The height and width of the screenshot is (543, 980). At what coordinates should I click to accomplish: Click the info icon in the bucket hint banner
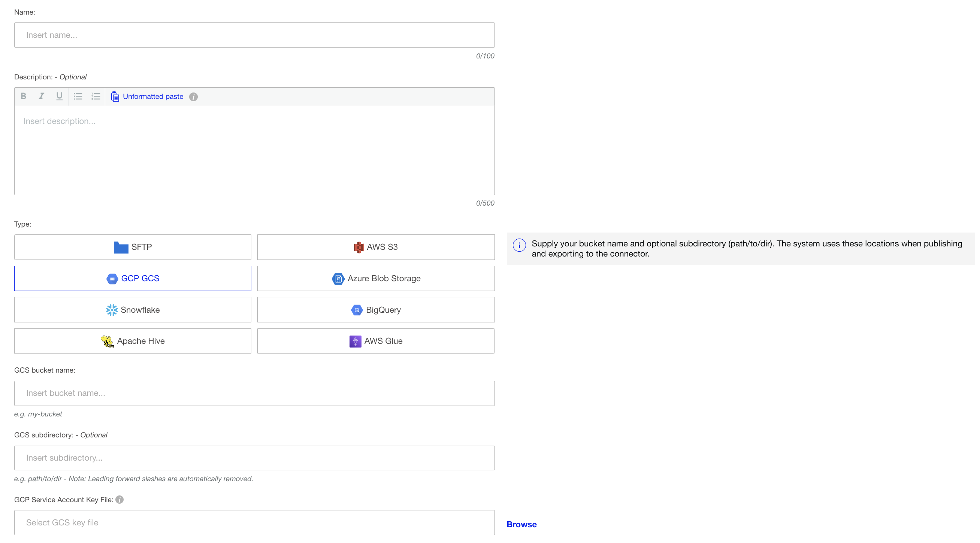coord(519,245)
